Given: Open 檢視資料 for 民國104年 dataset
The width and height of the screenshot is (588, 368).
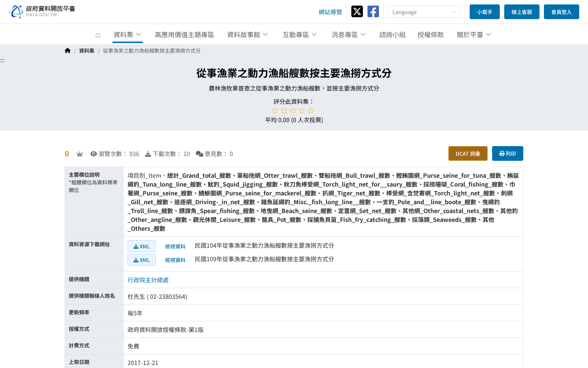Looking at the screenshot, I should coord(175,246).
